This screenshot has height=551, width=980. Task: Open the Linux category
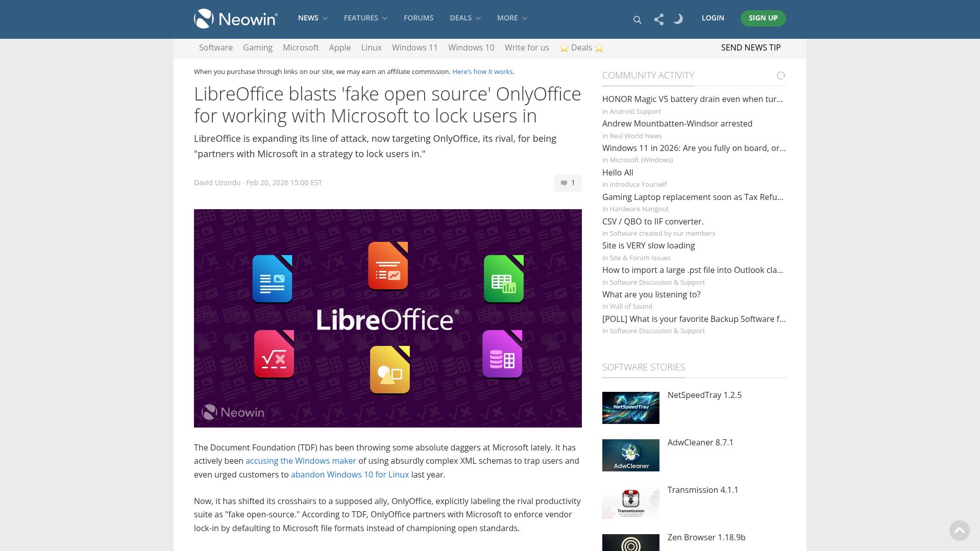tap(371, 47)
